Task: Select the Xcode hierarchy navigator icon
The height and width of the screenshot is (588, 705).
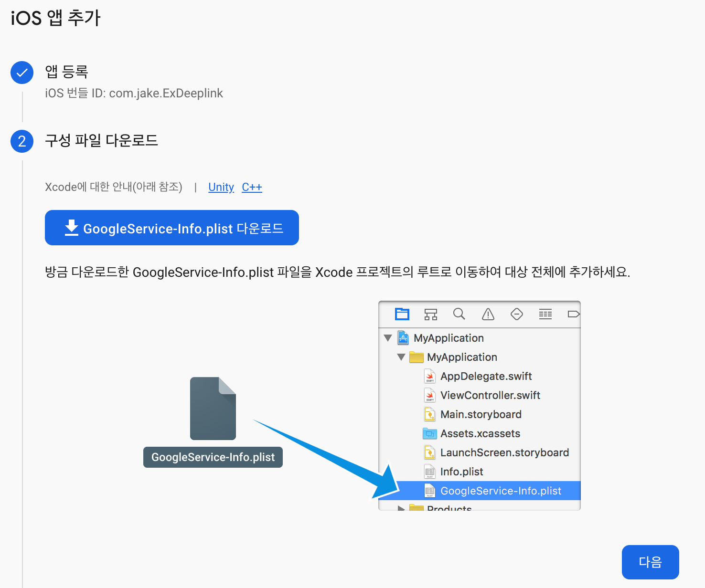Action: click(431, 314)
